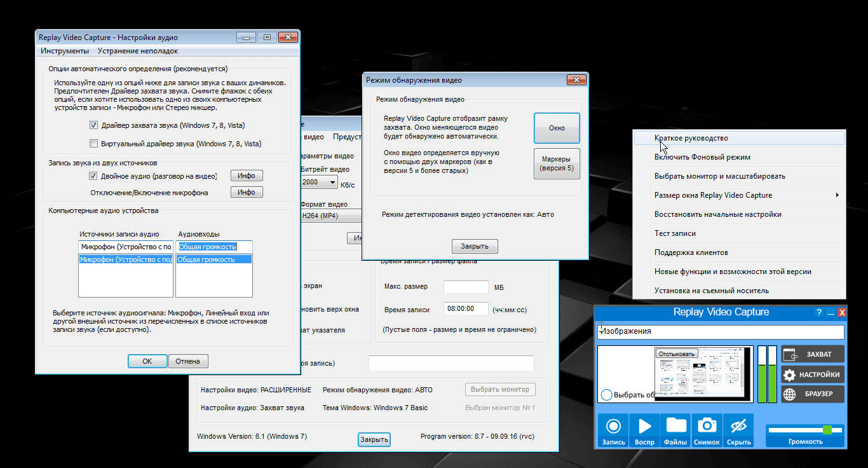This screenshot has height=468, width=868.
Task: Click Инфо next to Двойное аудио
Action: (247, 176)
